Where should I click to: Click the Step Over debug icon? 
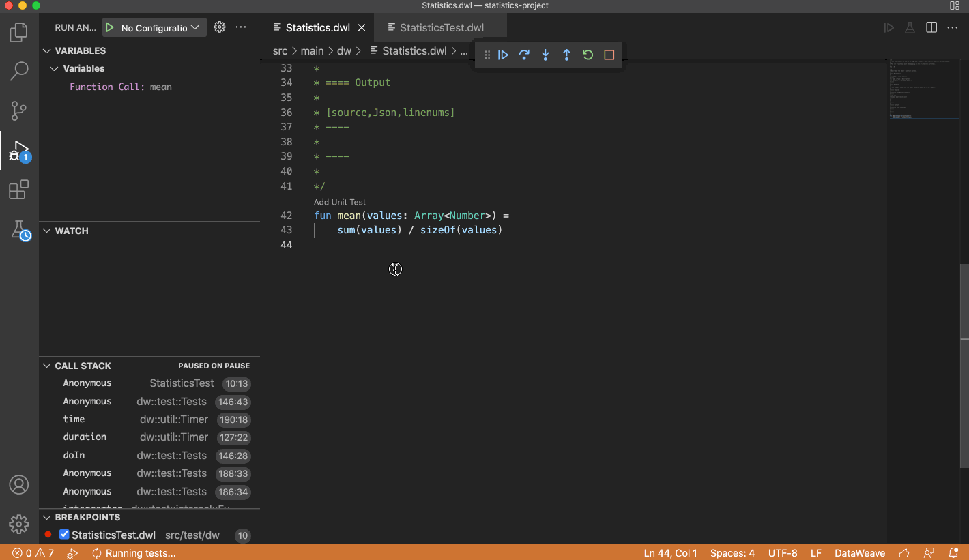pyautogui.click(x=524, y=55)
